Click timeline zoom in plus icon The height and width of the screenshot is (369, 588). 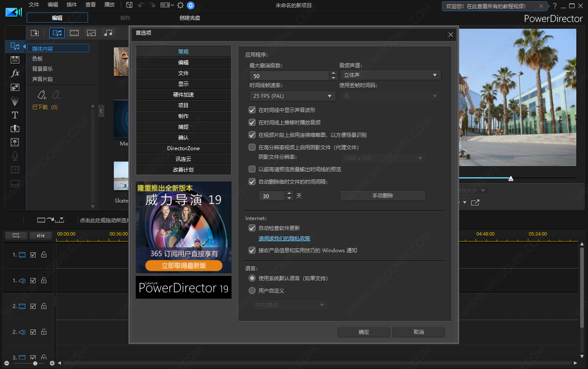click(x=52, y=363)
